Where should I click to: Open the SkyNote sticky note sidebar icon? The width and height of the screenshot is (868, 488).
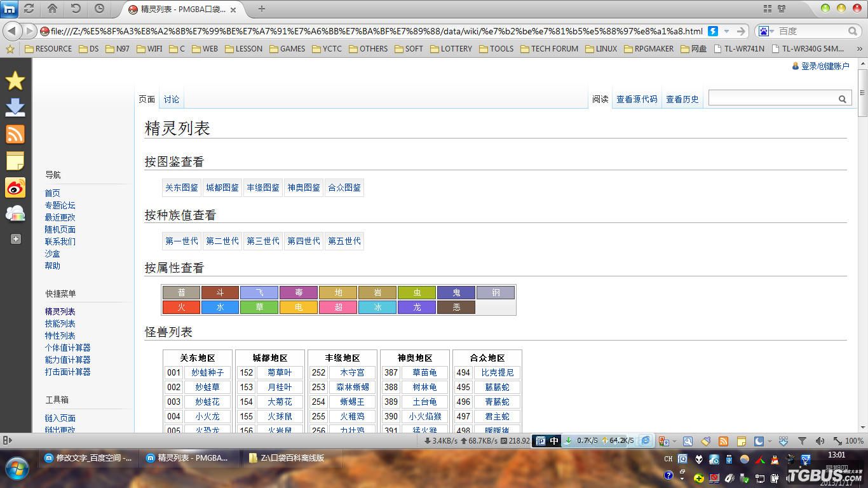pyautogui.click(x=15, y=161)
